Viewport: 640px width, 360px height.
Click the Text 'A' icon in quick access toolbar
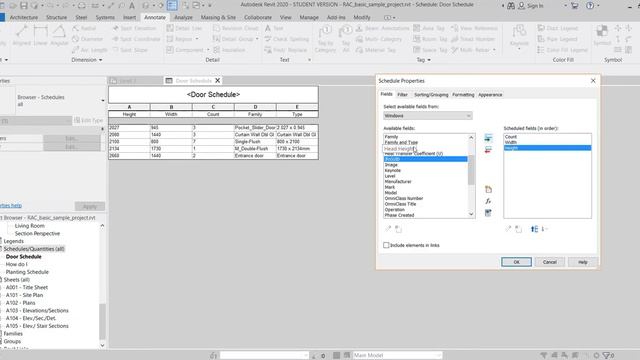(x=132, y=6)
